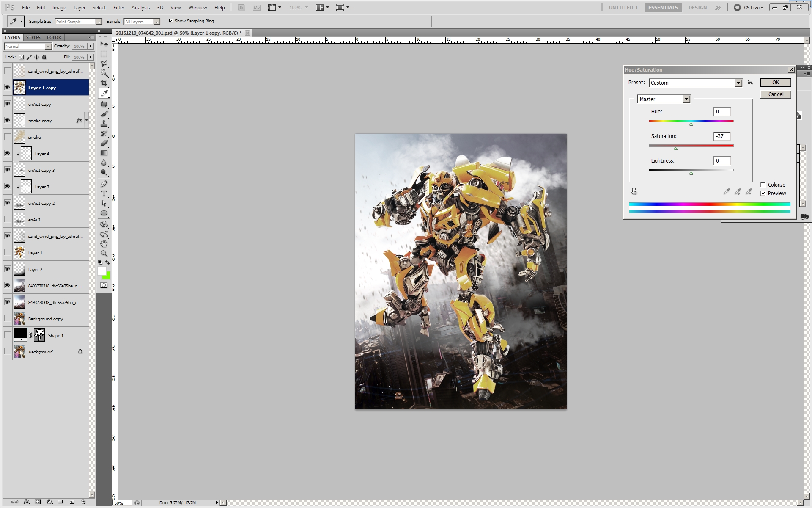Select the Zoom tool
The image size is (812, 508).
click(104, 254)
